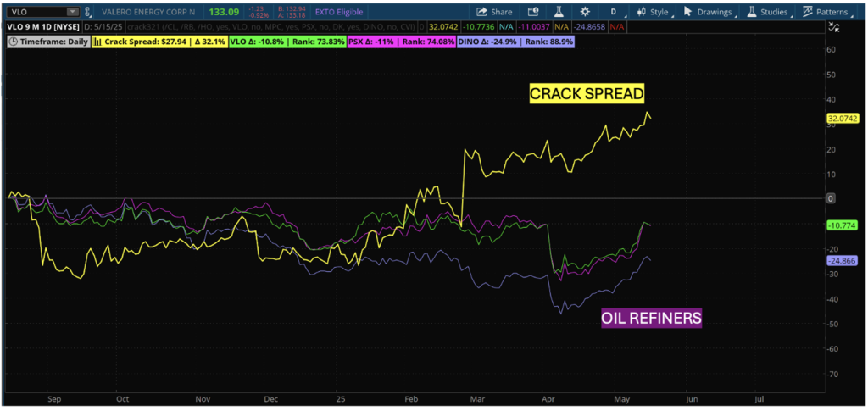The height and width of the screenshot is (411, 868).
Task: Select the PSX delta rank magenta label
Action: (402, 41)
